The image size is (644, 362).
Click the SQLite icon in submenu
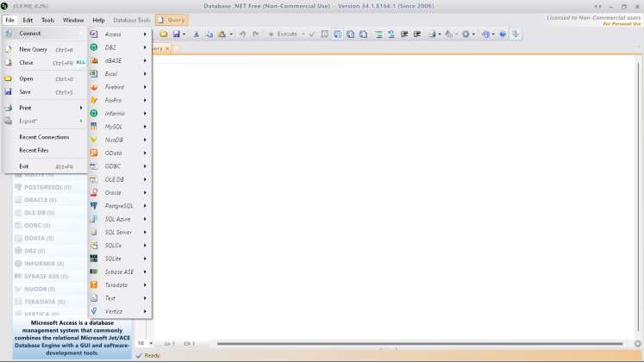[x=94, y=259]
